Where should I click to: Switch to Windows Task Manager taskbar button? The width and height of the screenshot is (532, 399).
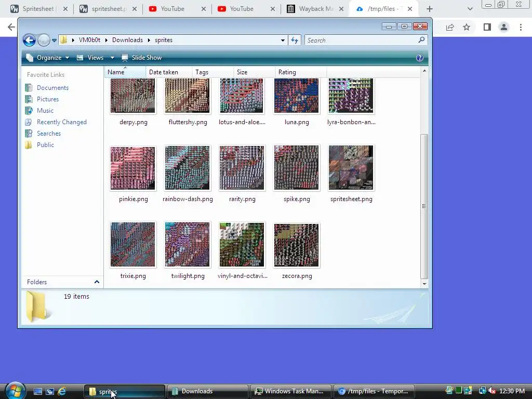290,391
